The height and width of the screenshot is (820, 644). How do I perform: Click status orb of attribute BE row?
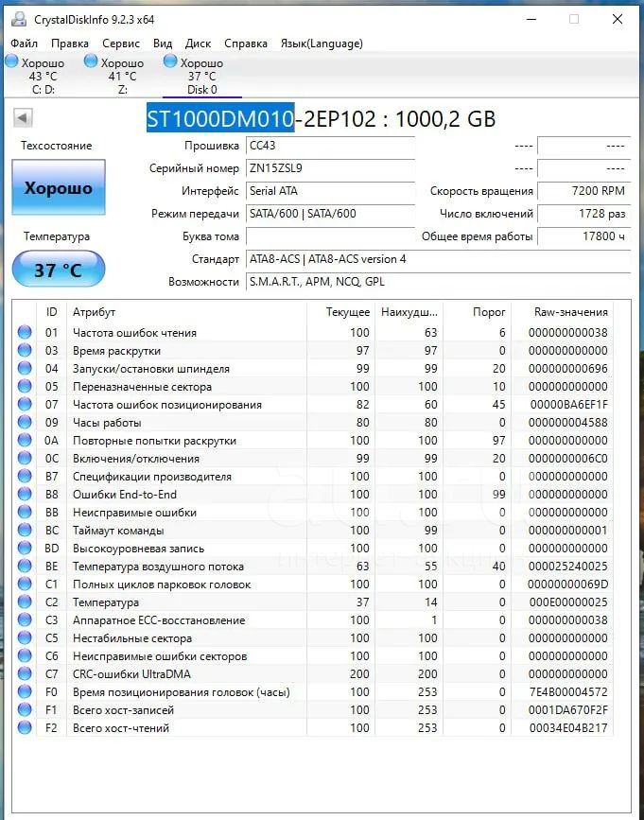[25, 566]
